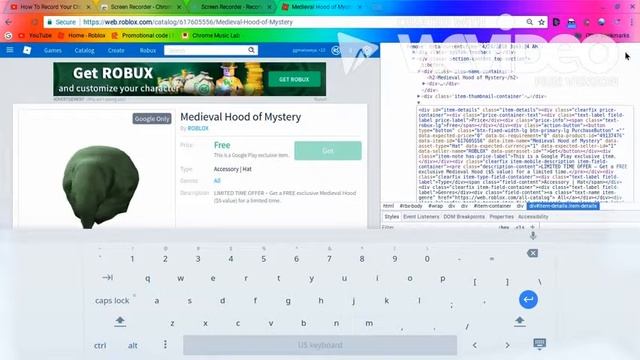Open the Robux balance icon in Roblox header

click(336, 50)
